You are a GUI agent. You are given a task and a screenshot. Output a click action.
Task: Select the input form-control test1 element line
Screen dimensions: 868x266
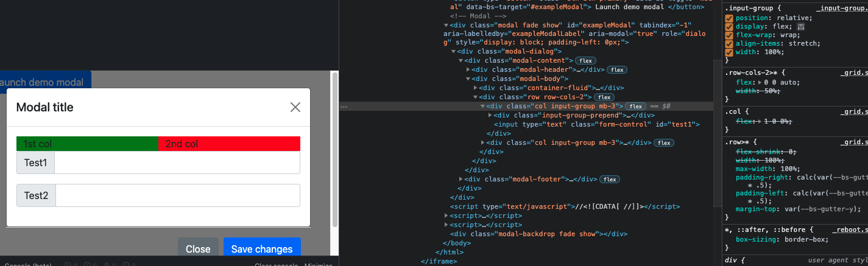tap(596, 124)
